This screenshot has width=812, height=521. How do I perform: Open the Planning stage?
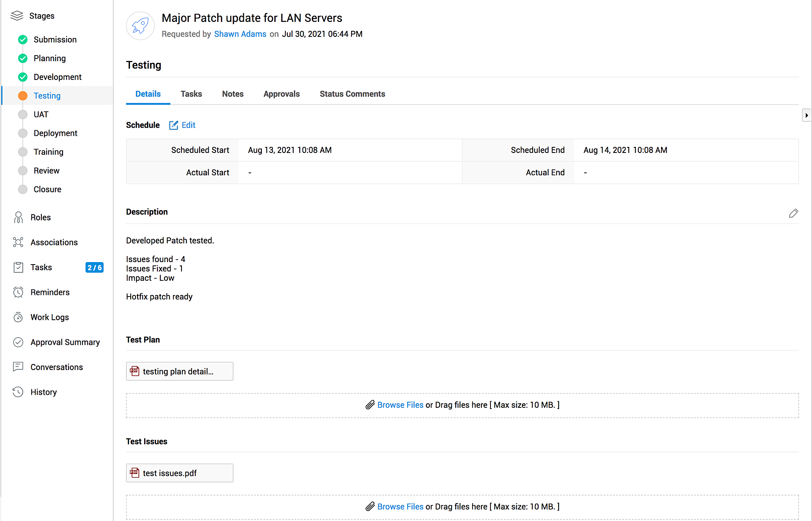pyautogui.click(x=50, y=58)
